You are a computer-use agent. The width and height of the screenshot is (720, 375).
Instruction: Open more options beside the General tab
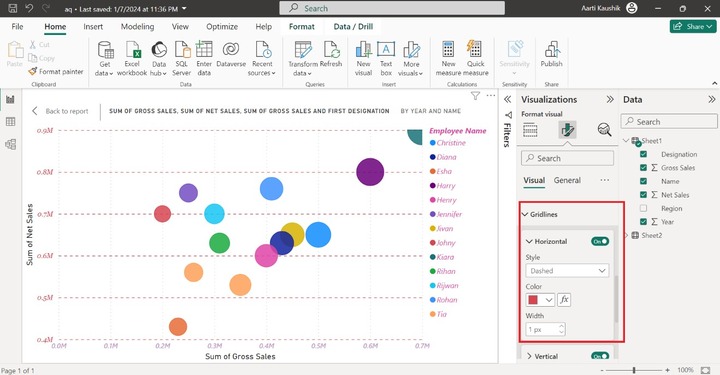pyautogui.click(x=604, y=180)
